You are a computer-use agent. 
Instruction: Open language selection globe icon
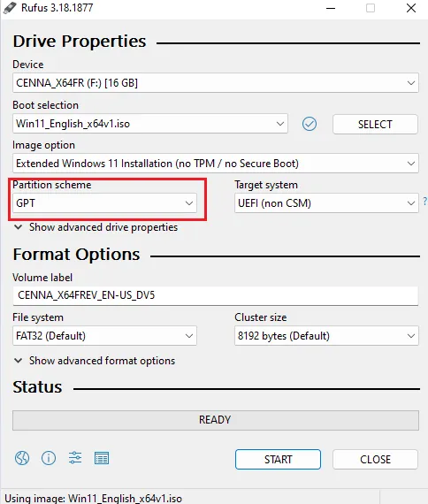22,458
